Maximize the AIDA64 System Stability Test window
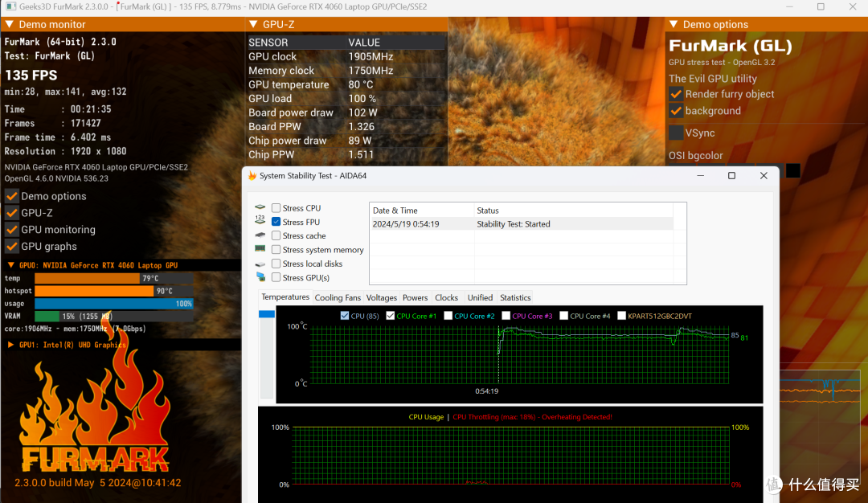Viewport: 868px width, 503px height. tap(731, 175)
